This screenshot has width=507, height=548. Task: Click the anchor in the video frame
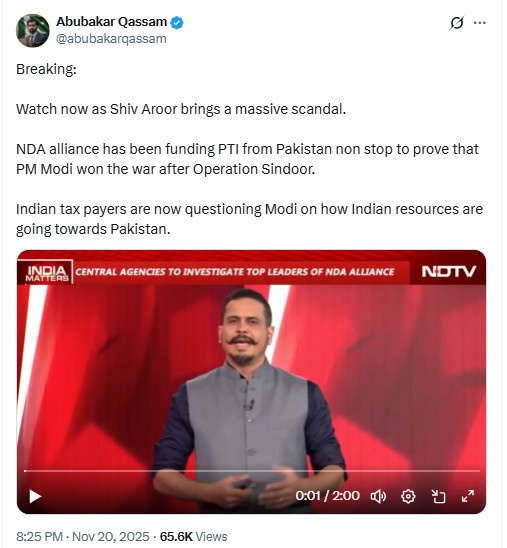249,398
